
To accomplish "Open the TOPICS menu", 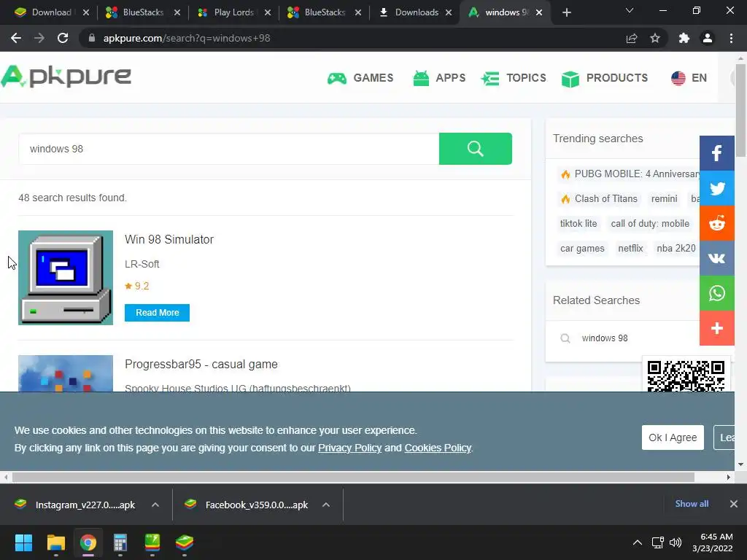I will (x=514, y=77).
